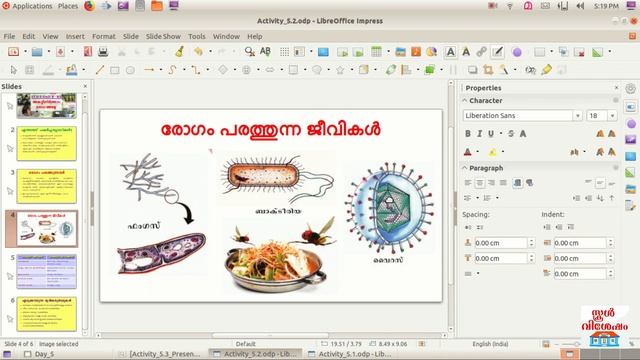Click the Callout shapes tool
This screenshot has width=640, height=360.
(317, 70)
